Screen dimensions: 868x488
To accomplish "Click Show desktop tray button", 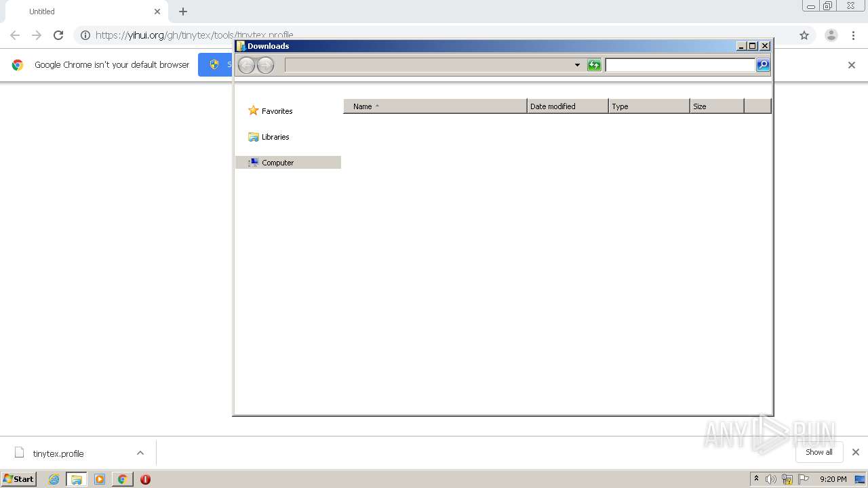I will [x=860, y=479].
